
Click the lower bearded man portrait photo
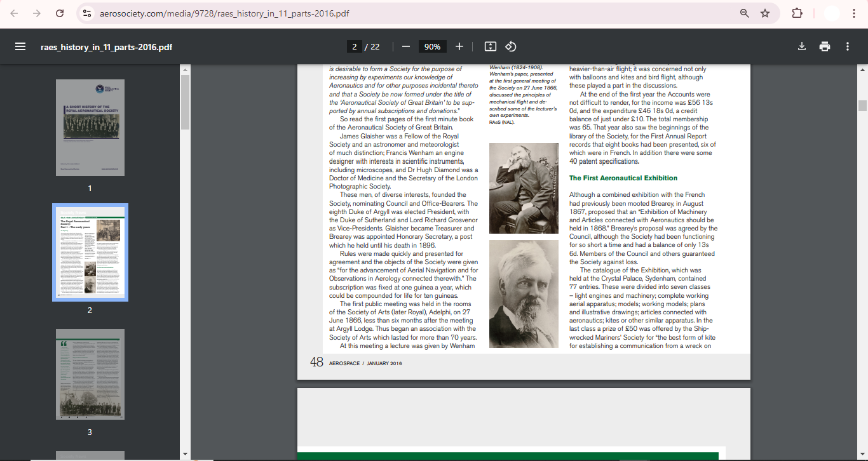point(523,294)
